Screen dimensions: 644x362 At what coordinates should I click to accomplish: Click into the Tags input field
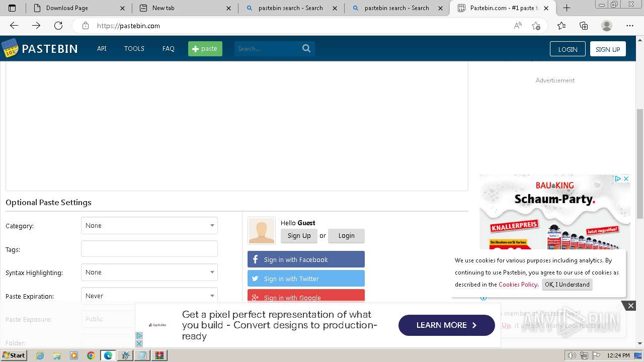coord(149,249)
